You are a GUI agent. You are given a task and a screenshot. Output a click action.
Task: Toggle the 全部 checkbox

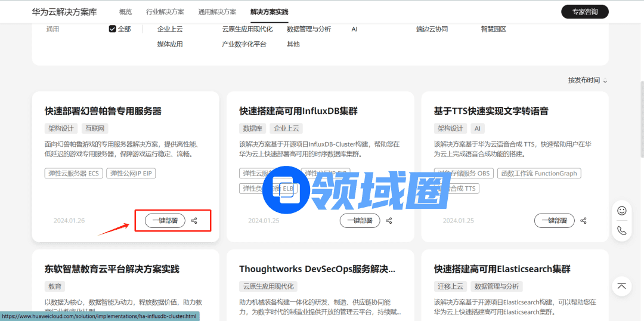113,29
